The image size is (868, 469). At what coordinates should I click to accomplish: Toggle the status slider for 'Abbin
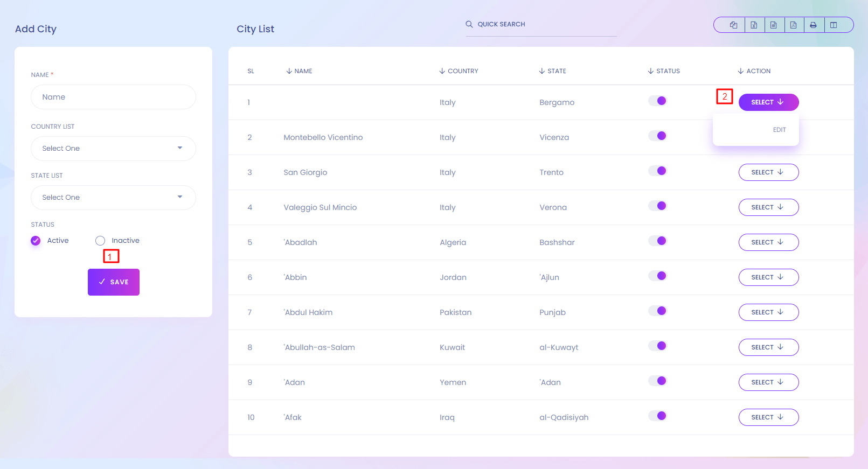tap(658, 276)
